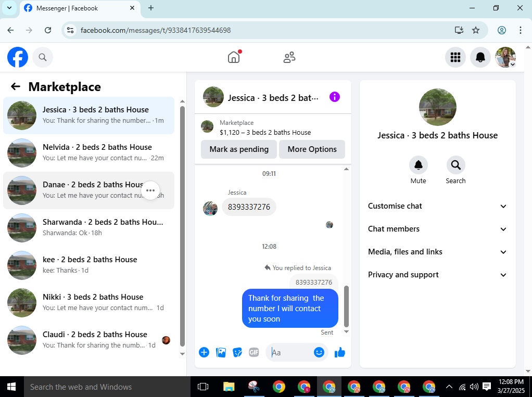532x397 pixels.
Task: Open Chrome tab search dropdown arrow
Action: [9, 8]
